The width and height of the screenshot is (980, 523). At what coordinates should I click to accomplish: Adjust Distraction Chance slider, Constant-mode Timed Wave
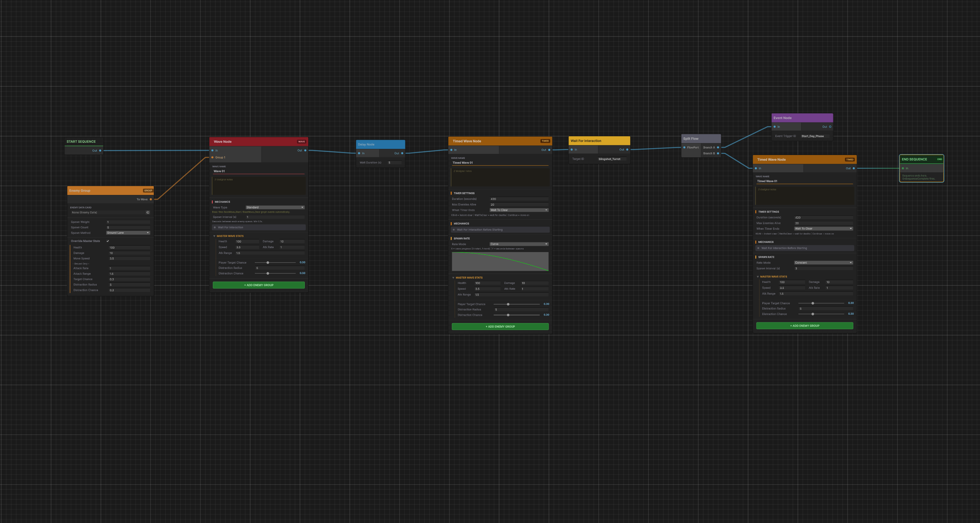click(x=821, y=314)
